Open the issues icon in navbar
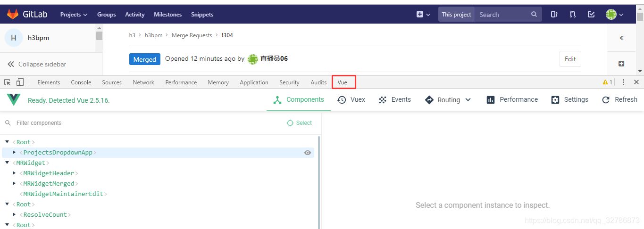 (x=554, y=15)
